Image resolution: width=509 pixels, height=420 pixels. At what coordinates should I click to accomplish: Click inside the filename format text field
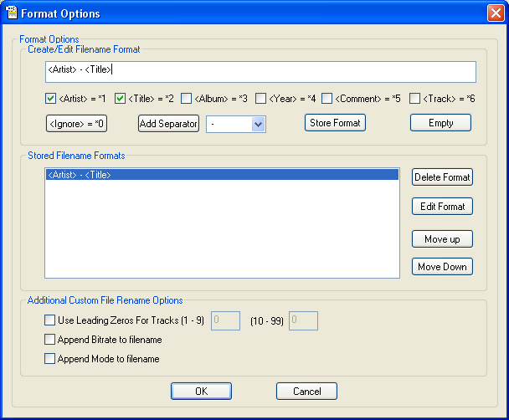260,72
